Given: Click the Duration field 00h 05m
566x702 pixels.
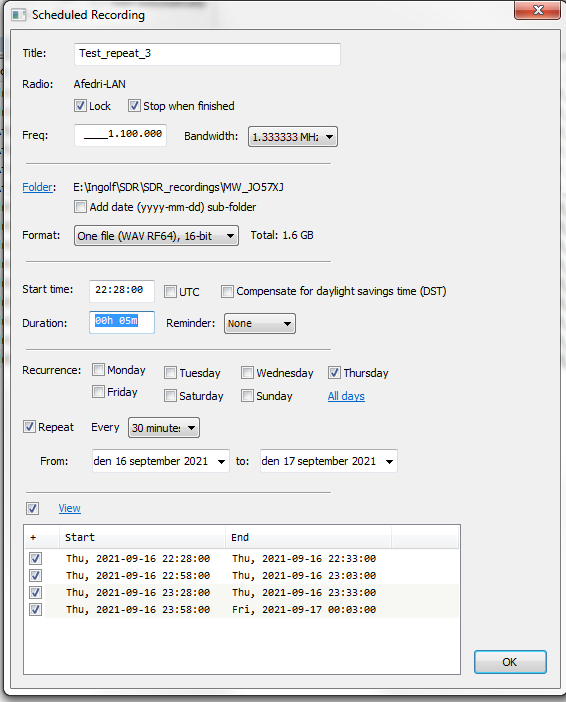Looking at the screenshot, I should coord(122,322).
